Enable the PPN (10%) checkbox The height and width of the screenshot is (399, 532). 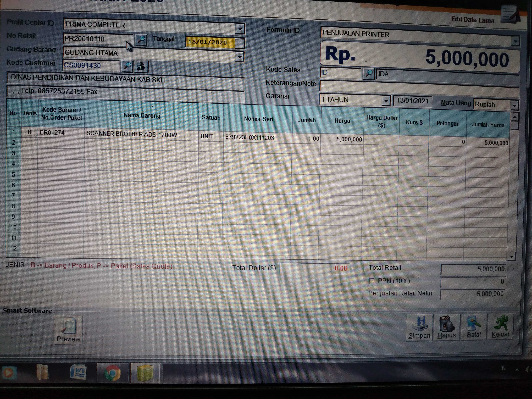click(372, 281)
